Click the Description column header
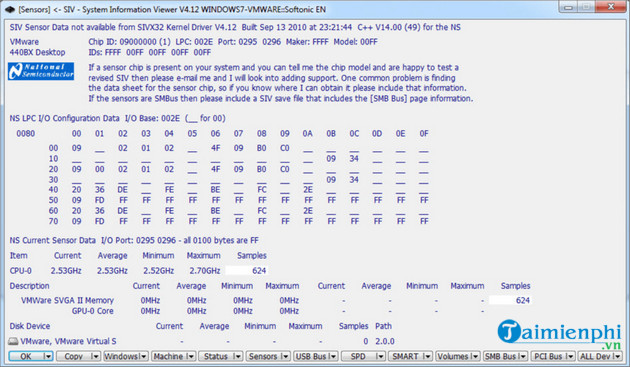 tap(29, 286)
